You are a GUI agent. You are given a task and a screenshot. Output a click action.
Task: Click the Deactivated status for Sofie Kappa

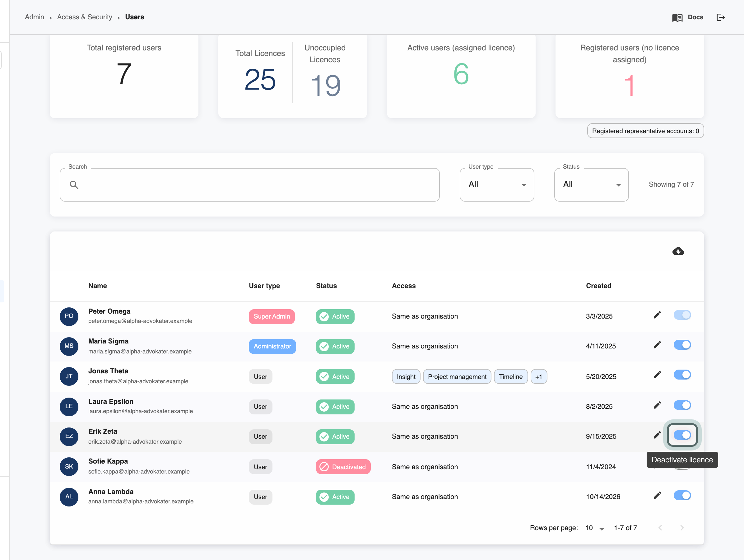[x=343, y=467]
